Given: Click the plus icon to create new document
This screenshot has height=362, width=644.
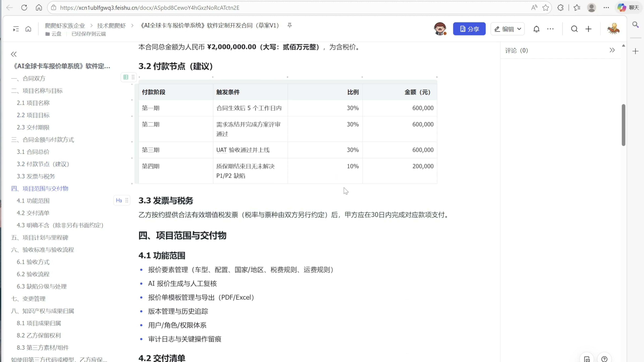Looking at the screenshot, I should click(588, 29).
